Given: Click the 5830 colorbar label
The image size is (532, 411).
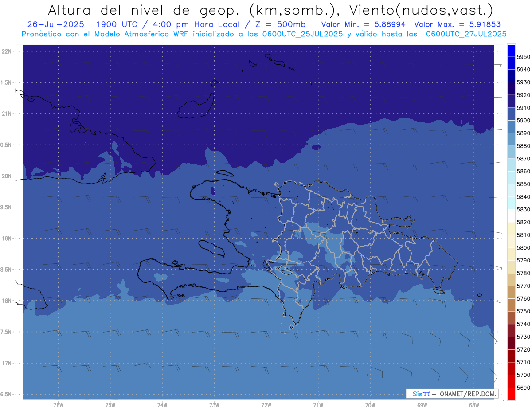Looking at the screenshot, I should (523, 209).
